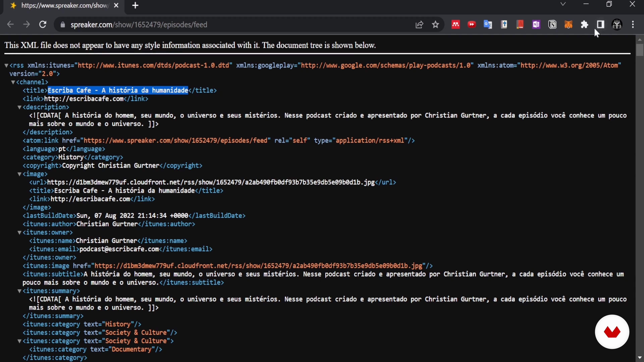Viewport: 644px width, 362px height.
Task: Open the red YouTube-style extension icon
Action: click(x=471, y=24)
